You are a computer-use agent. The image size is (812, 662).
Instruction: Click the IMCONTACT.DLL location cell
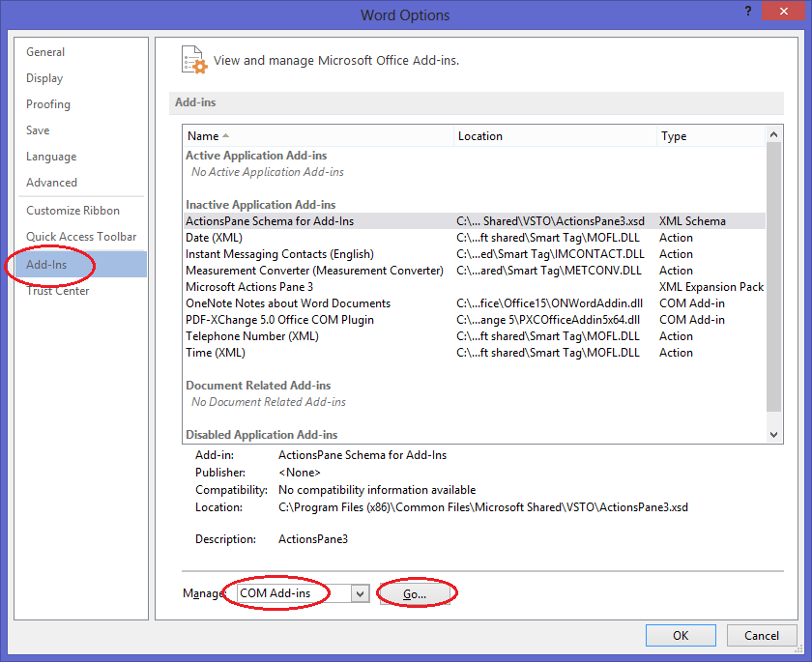[x=550, y=254]
